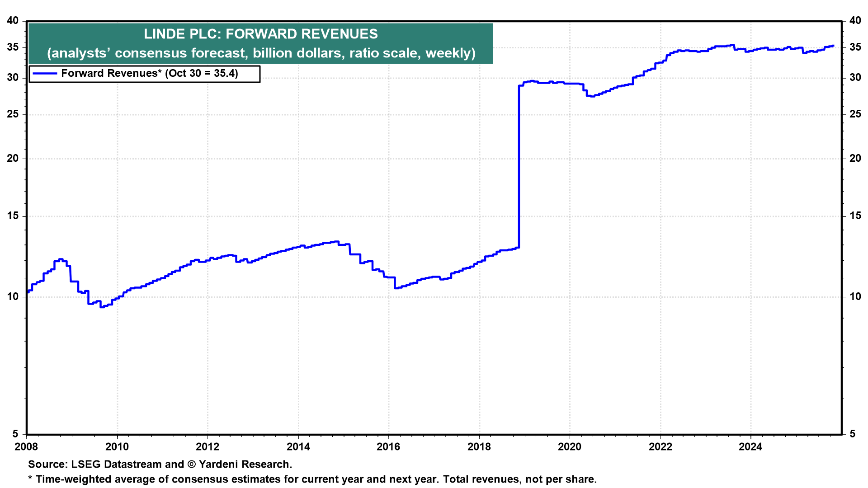Click the left axis value 15
This screenshot has height=488, width=868.
[x=13, y=216]
